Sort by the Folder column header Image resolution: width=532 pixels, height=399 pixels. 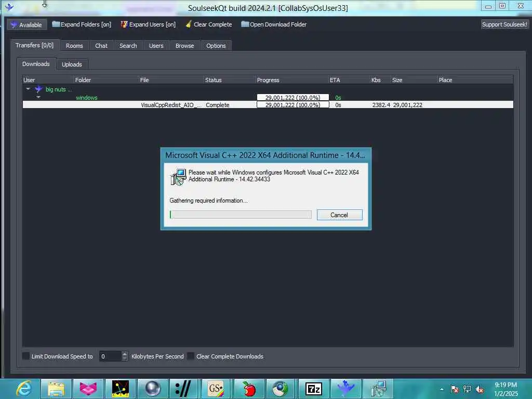point(106,80)
